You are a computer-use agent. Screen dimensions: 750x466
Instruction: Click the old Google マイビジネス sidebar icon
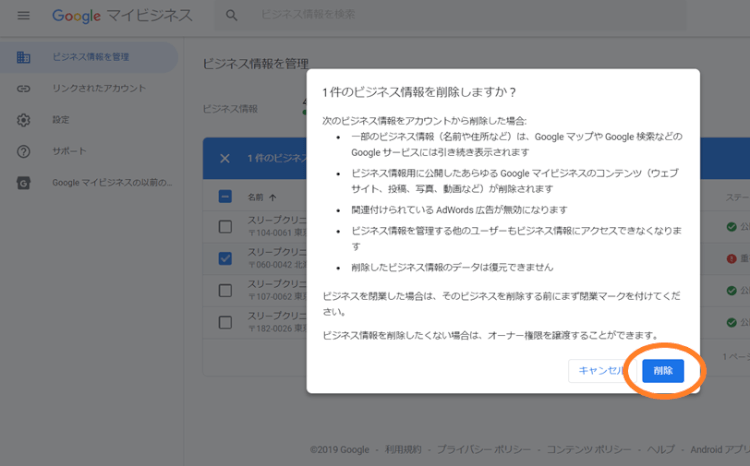coord(24,183)
